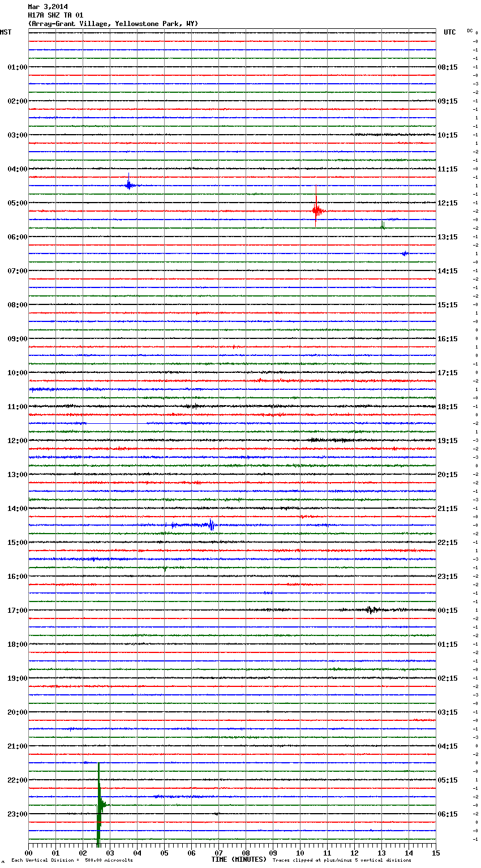The height and width of the screenshot is (868, 481).
Task: Click the '18:15' UTC time label
Action: [x=448, y=407]
